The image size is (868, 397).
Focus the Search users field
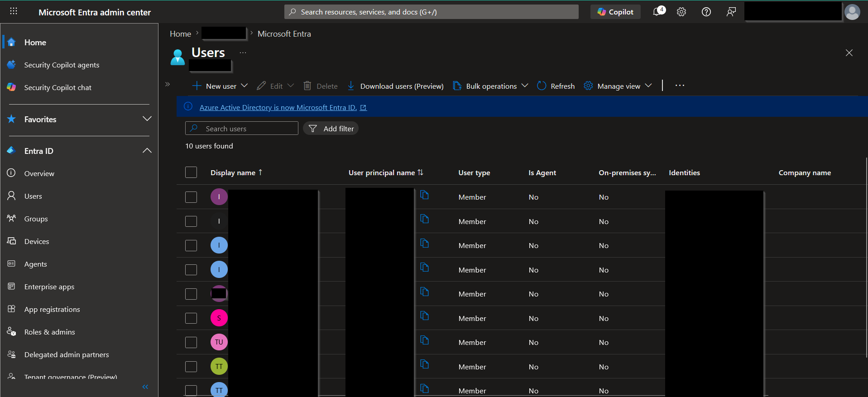(242, 129)
